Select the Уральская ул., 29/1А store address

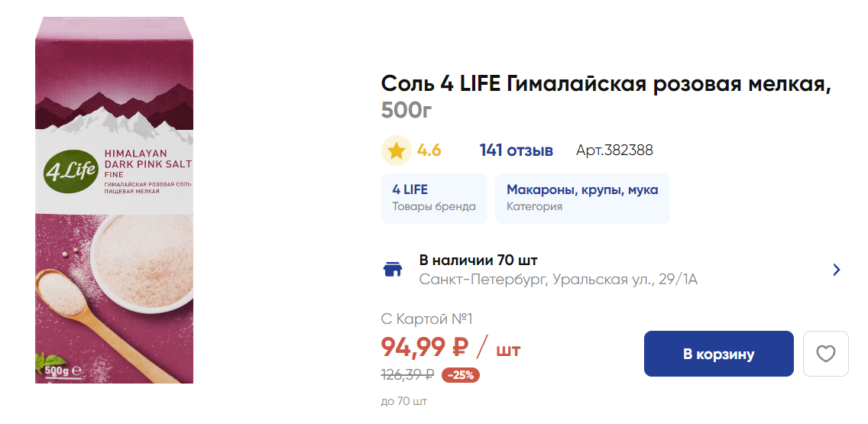[558, 280]
